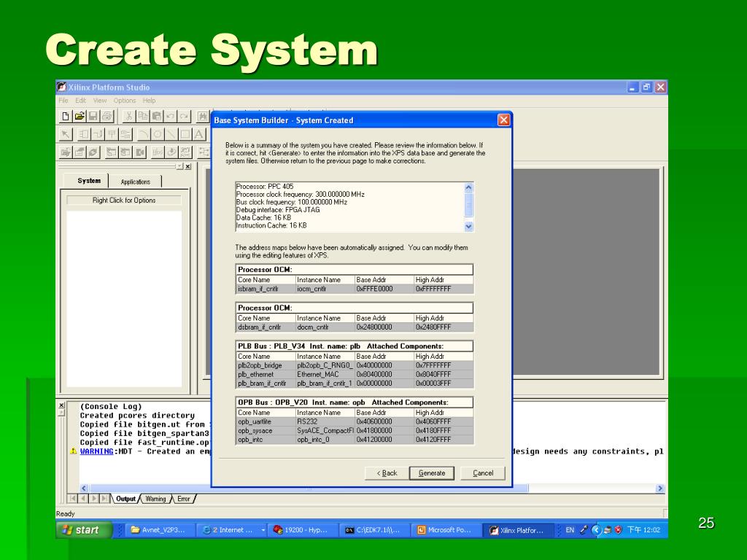Click the isbram_if_cntlr core name cell

[266, 289]
